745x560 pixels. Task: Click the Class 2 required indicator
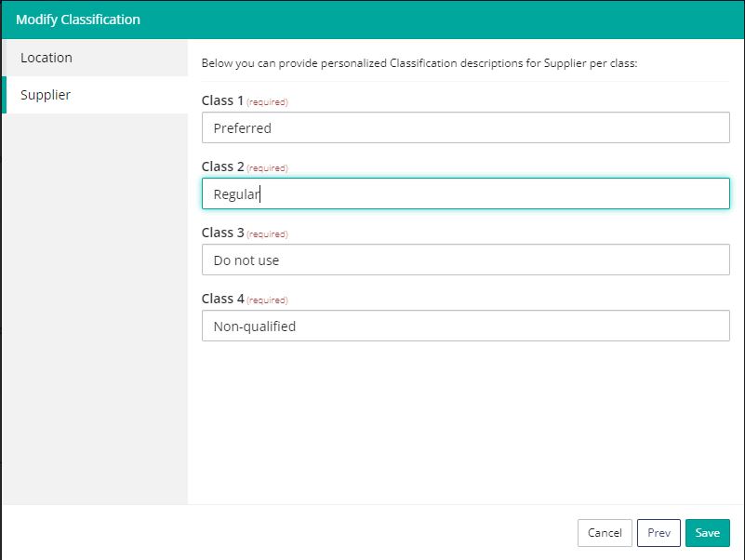(x=270, y=167)
